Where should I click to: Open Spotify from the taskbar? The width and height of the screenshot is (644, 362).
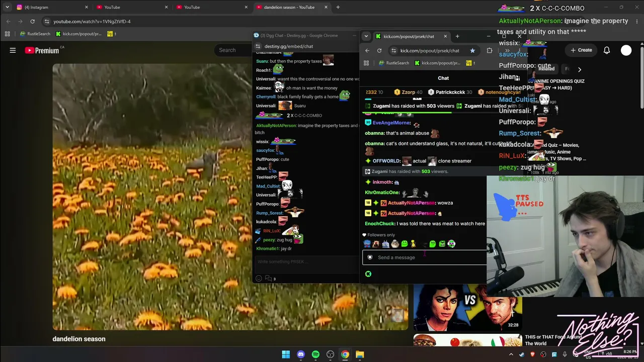click(x=315, y=354)
